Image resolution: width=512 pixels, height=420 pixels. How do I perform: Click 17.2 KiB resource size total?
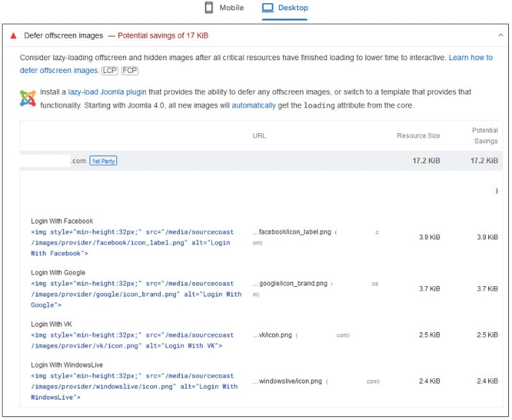pyautogui.click(x=426, y=161)
